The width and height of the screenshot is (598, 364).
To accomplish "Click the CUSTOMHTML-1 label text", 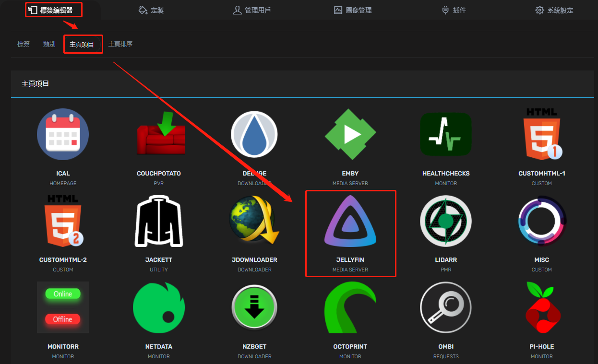I will [542, 174].
